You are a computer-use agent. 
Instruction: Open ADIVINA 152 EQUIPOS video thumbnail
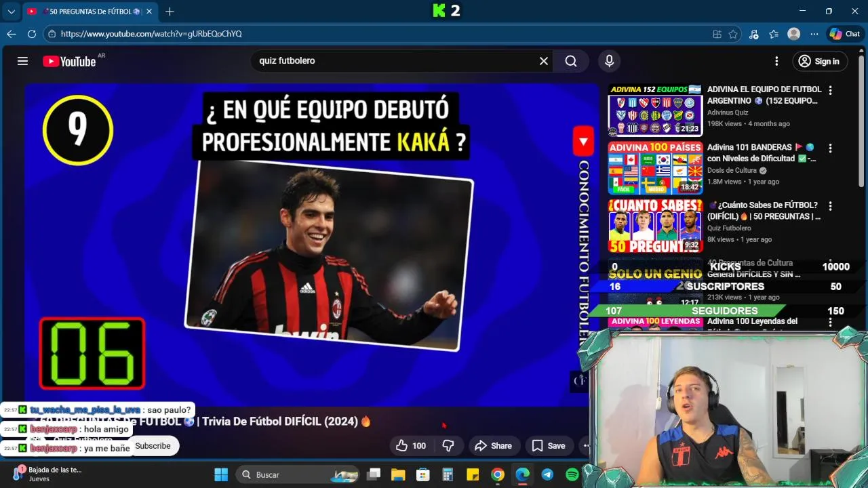point(655,109)
